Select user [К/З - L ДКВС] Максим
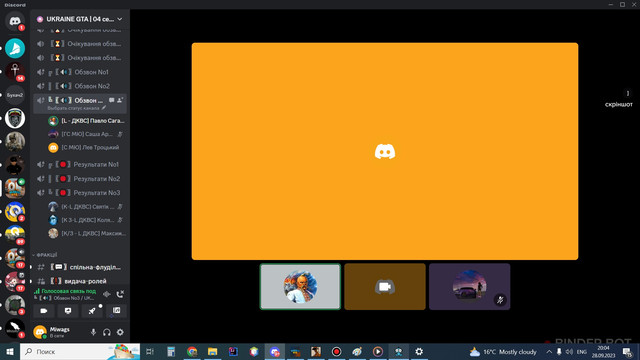 87,233
